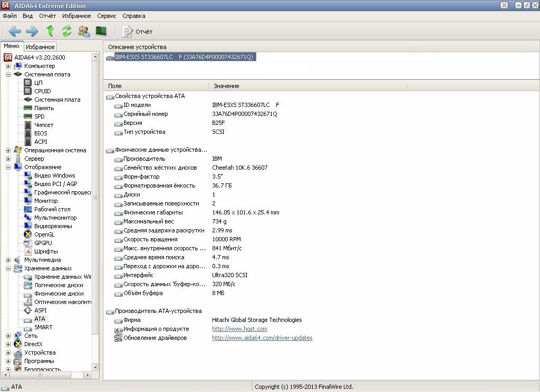
Task: Collapse the Системная плата root node
Action: (x=8, y=74)
